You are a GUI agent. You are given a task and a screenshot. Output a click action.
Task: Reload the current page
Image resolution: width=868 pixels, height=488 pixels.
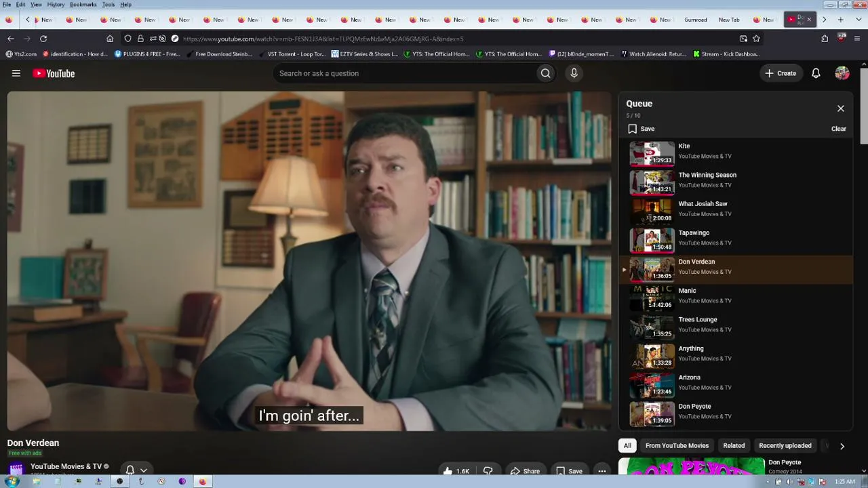point(43,39)
